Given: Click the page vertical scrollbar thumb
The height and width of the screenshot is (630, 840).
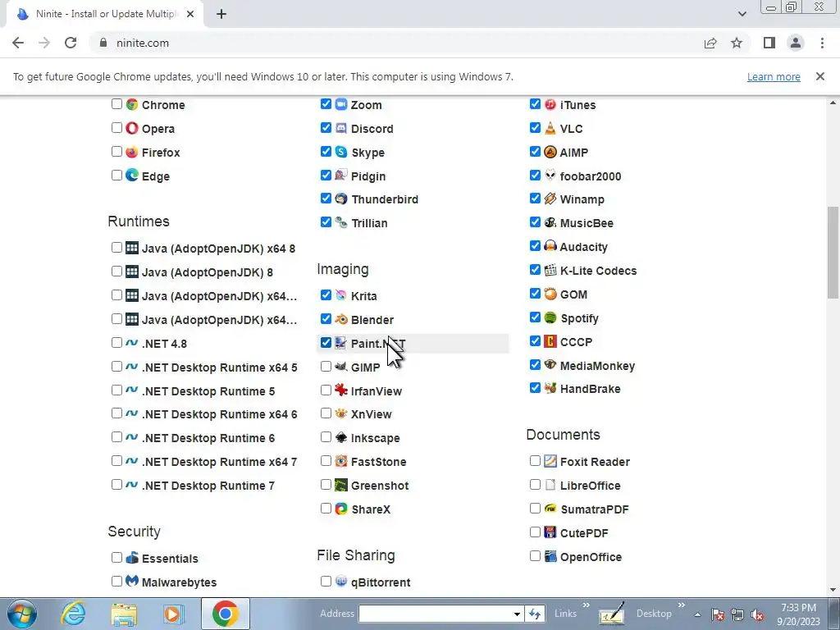Looking at the screenshot, I should tap(833, 253).
